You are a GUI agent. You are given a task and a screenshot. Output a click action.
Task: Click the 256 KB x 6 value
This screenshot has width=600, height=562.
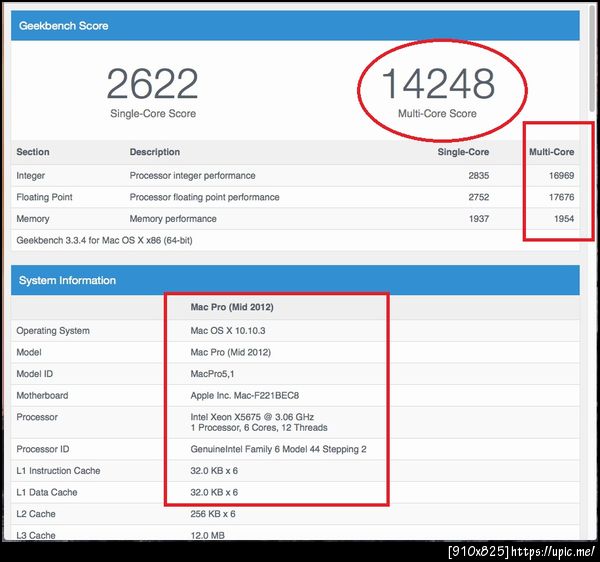[x=213, y=514]
